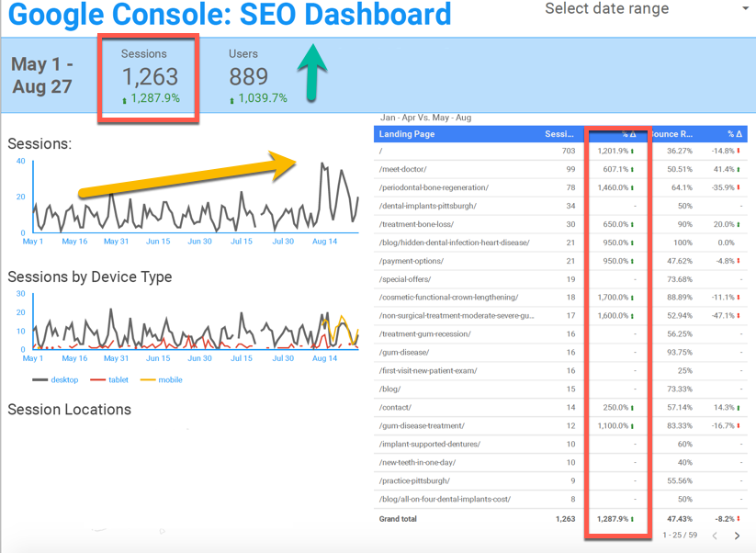Click the 1,700.0% sessions change cell
This screenshot has height=553, width=756.
(615, 298)
